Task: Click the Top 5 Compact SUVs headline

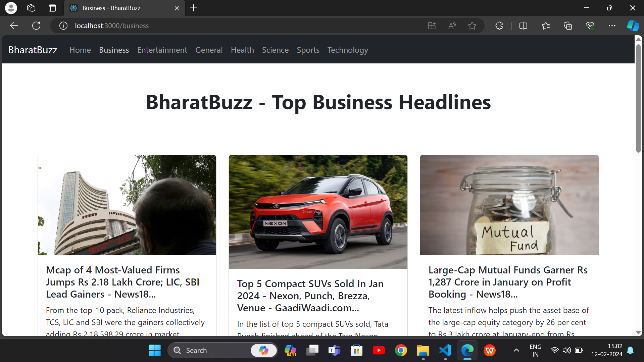Action: pyautogui.click(x=310, y=296)
